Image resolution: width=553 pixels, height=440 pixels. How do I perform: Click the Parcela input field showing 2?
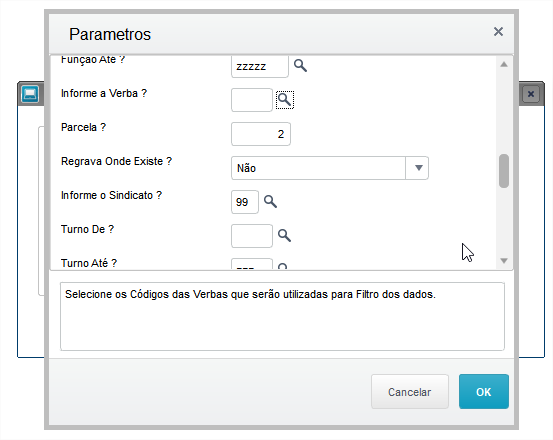[x=261, y=134]
